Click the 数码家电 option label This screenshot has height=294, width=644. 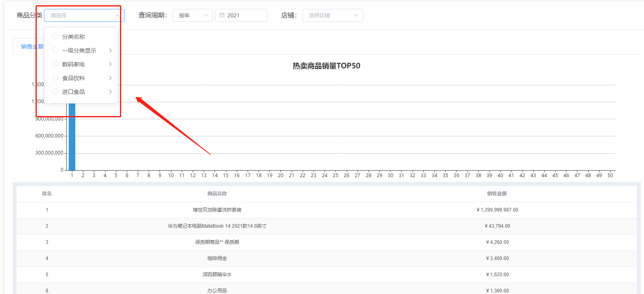pyautogui.click(x=74, y=64)
